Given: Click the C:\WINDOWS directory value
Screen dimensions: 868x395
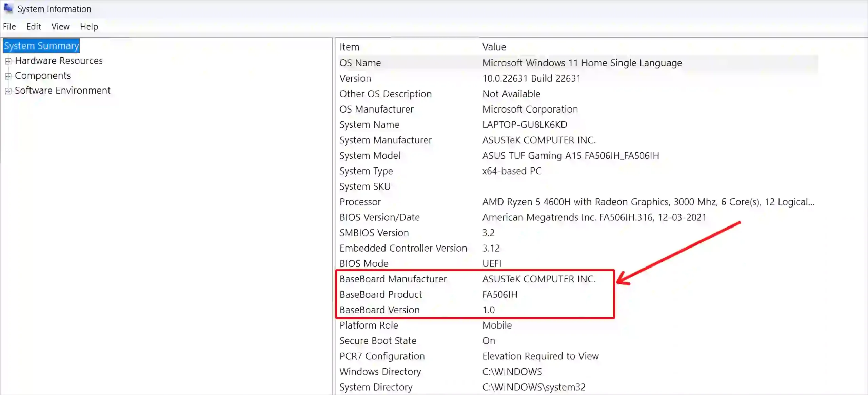Looking at the screenshot, I should pos(512,372).
